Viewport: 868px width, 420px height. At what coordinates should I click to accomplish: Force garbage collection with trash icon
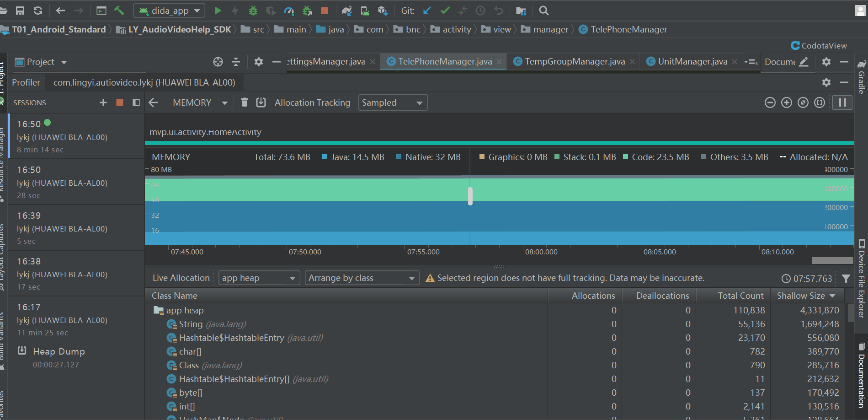click(245, 102)
